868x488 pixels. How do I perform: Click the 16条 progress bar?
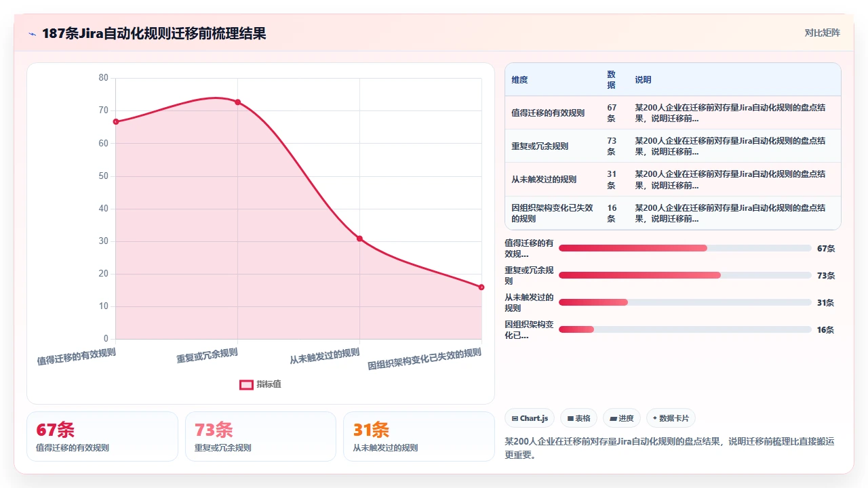point(685,329)
